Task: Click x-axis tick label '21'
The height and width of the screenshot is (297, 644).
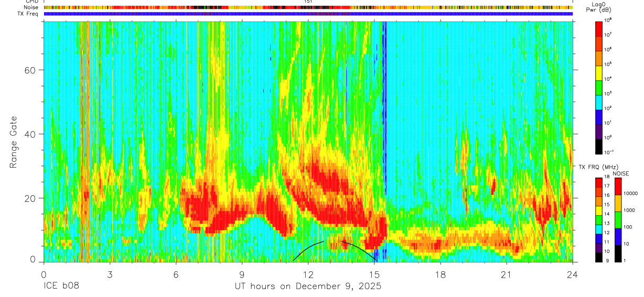Action: [x=507, y=274]
